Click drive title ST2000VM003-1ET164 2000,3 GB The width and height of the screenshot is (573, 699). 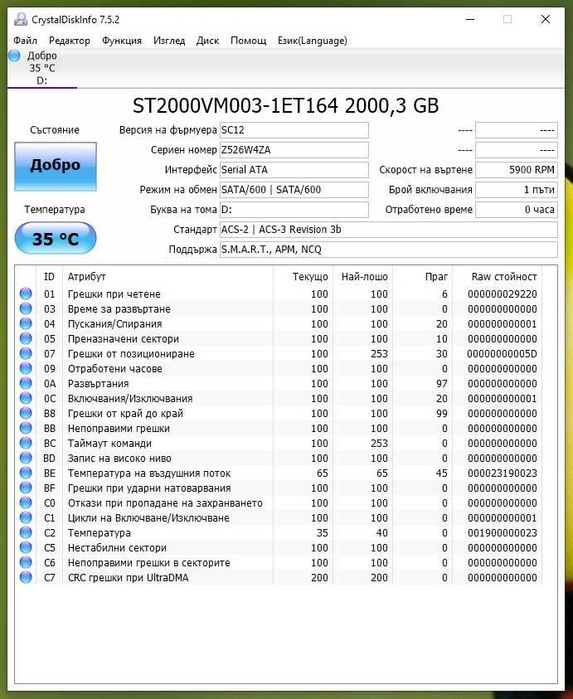pyautogui.click(x=286, y=106)
